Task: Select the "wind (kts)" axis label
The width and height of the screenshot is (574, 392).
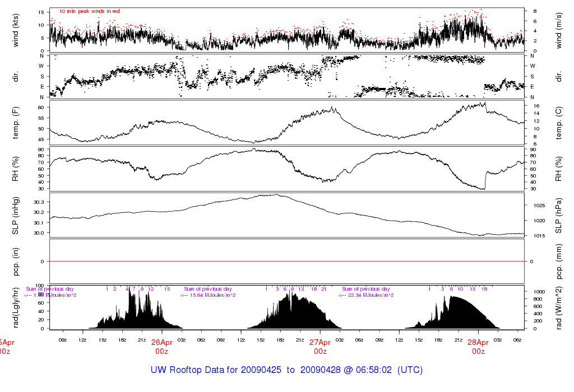Action: [15, 30]
